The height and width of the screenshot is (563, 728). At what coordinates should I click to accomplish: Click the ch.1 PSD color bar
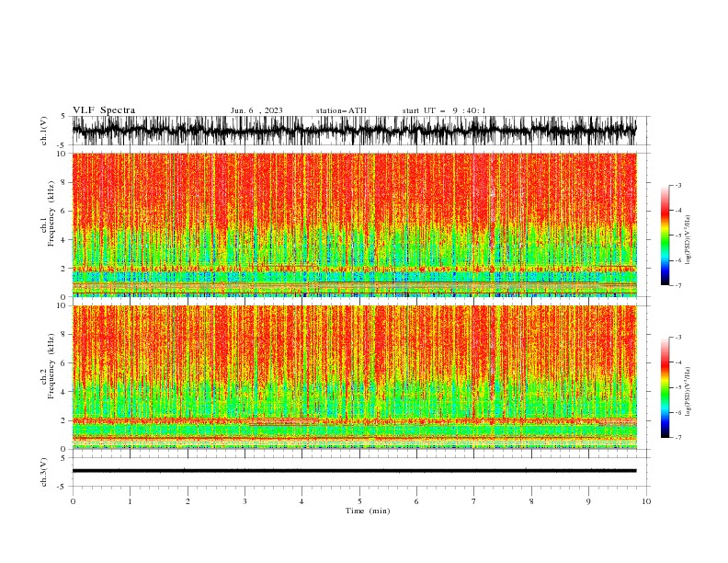[x=665, y=236]
